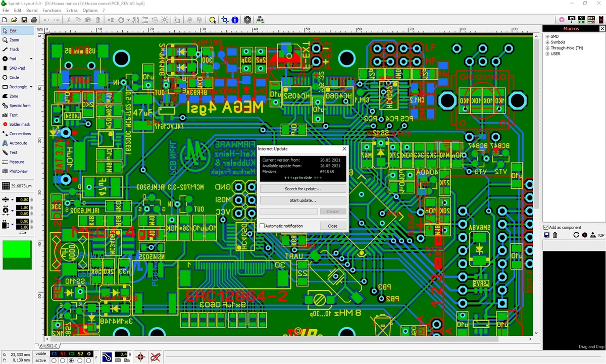The image size is (606, 364).
Task: Set S2 as active layer
Action: point(80,360)
